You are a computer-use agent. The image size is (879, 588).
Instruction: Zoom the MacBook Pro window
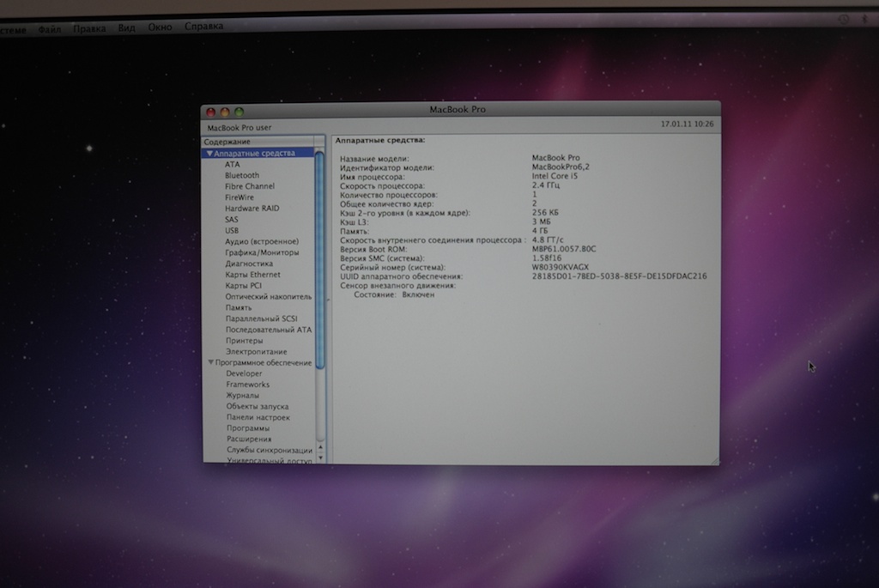coord(239,112)
